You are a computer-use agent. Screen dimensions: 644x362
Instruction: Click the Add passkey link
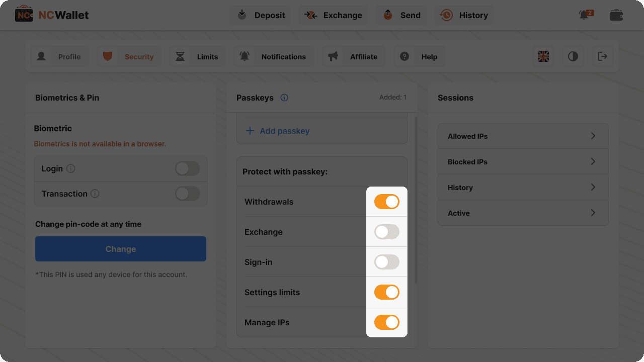click(x=278, y=131)
